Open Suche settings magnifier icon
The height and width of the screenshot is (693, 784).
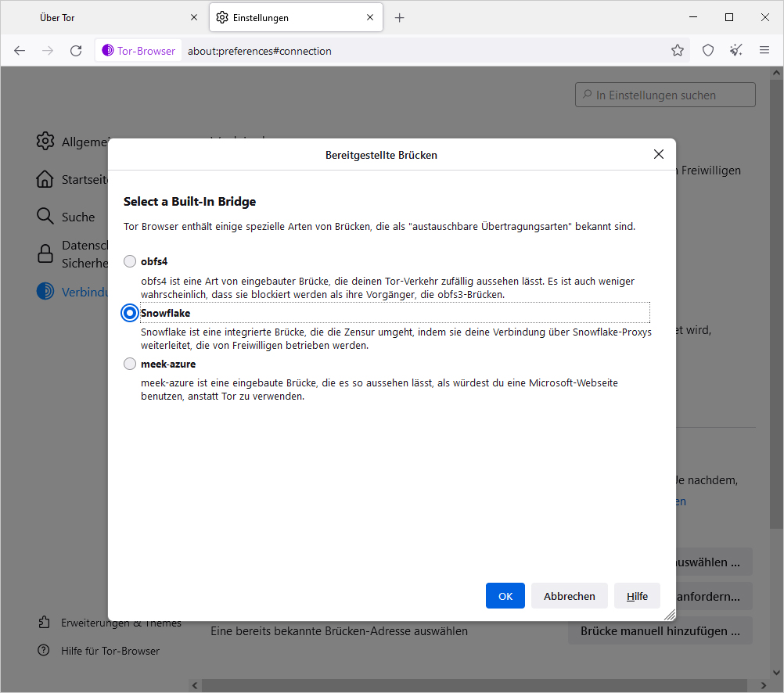(45, 217)
